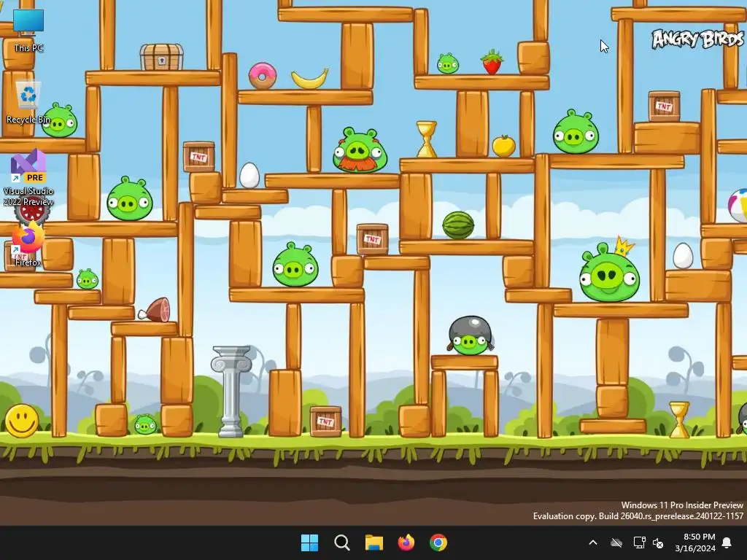This screenshot has width=747, height=560.
Task: Select the Recycle Bin desktop icon
Action: pos(28,102)
